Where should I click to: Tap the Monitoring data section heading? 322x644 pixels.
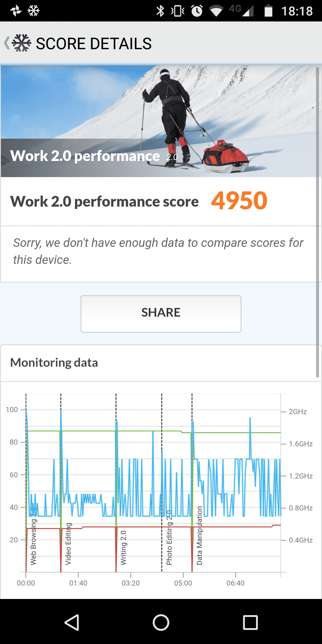(x=54, y=363)
